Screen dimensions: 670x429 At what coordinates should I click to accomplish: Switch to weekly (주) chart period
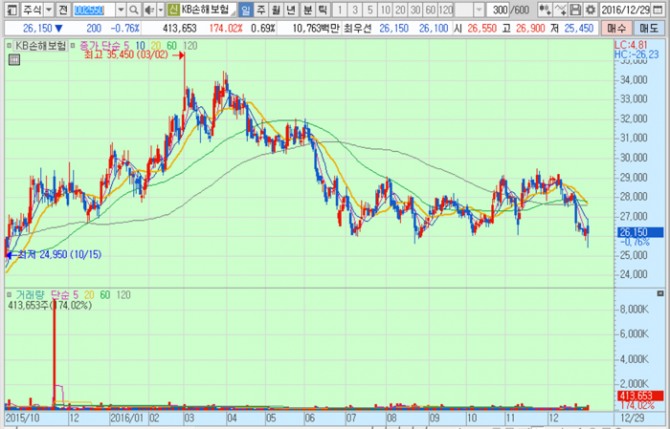pyautogui.click(x=261, y=9)
